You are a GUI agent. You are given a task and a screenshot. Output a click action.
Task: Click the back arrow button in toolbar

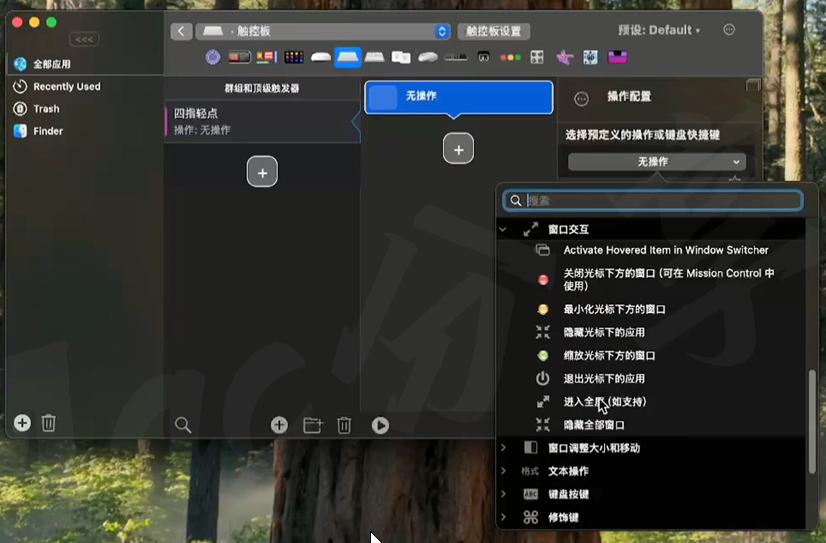(181, 31)
